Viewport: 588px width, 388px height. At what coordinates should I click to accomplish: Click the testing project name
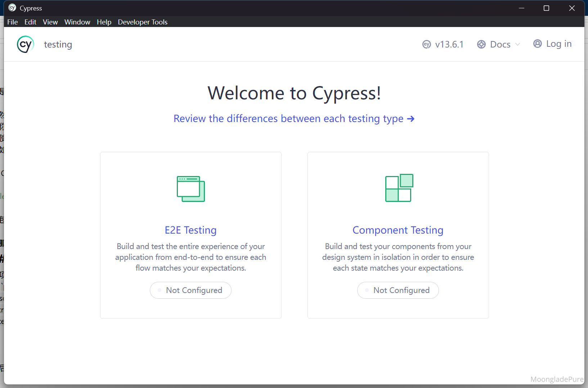[58, 44]
